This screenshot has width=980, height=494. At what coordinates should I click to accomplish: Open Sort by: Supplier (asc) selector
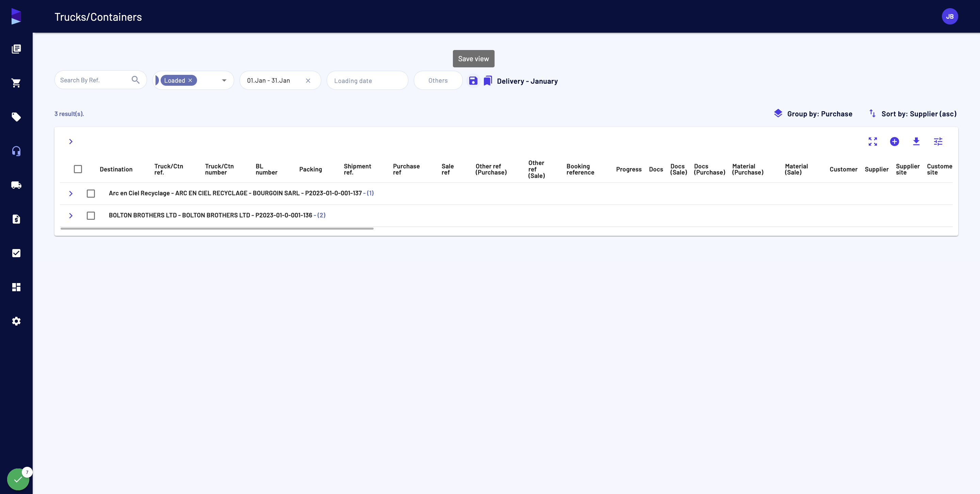click(913, 114)
